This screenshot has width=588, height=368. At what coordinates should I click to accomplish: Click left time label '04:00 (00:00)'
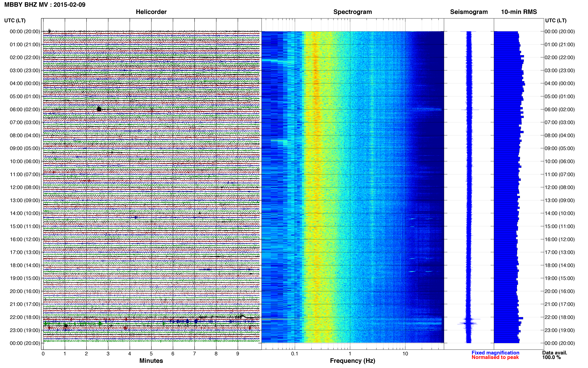pyautogui.click(x=25, y=83)
